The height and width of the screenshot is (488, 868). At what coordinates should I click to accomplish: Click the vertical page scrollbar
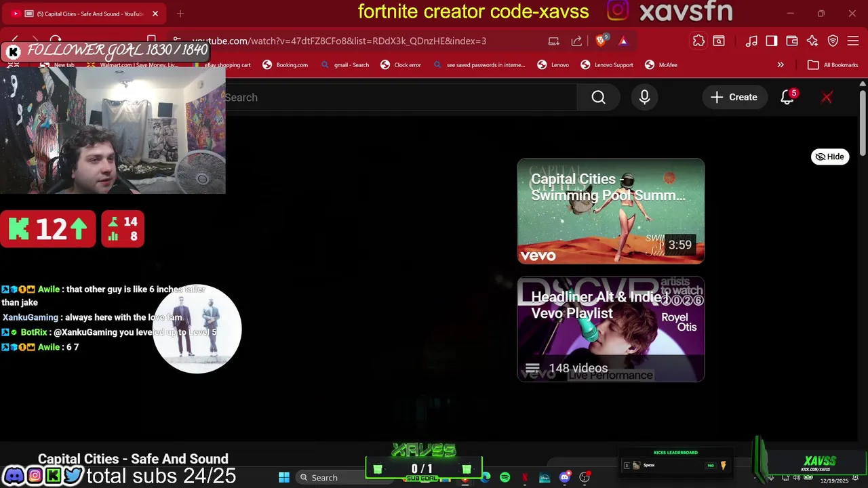863,122
